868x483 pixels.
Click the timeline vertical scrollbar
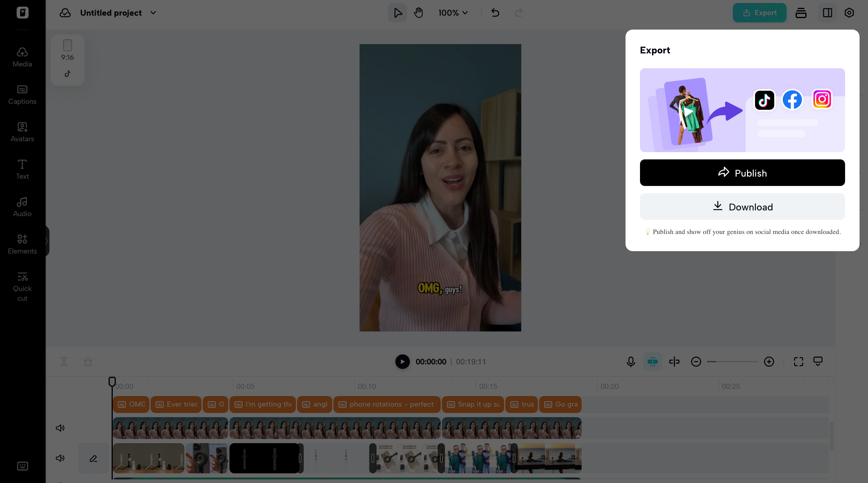831,436
